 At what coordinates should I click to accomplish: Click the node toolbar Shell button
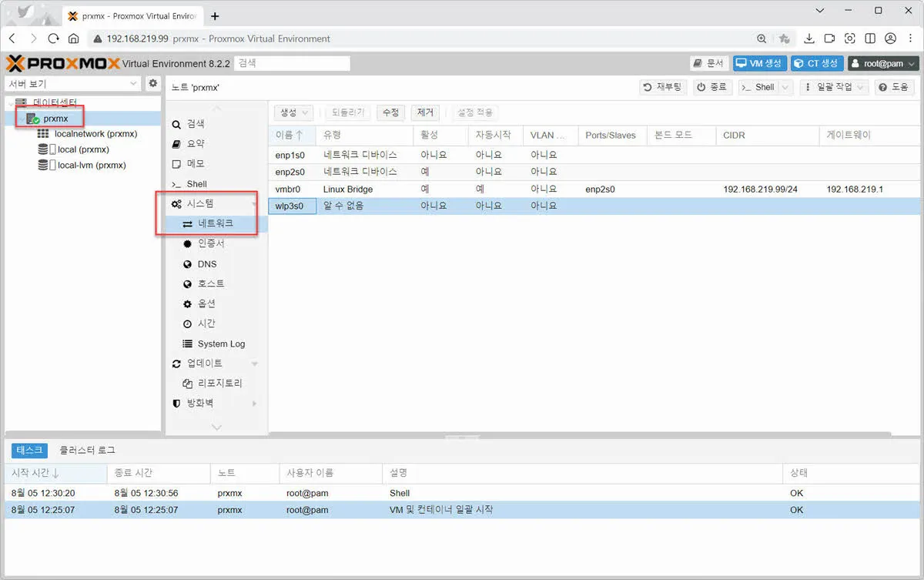pyautogui.click(x=758, y=88)
